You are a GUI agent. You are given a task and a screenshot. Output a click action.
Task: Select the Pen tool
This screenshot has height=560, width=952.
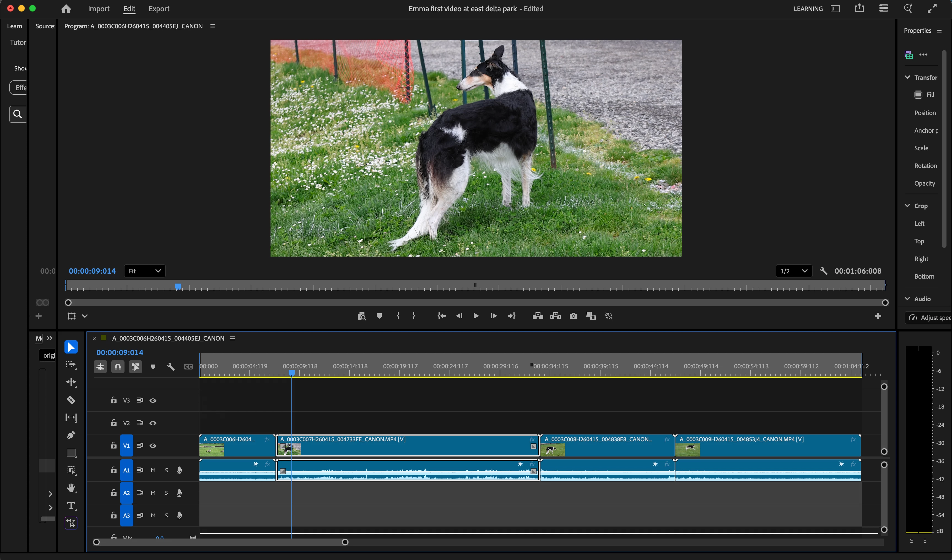(x=71, y=435)
